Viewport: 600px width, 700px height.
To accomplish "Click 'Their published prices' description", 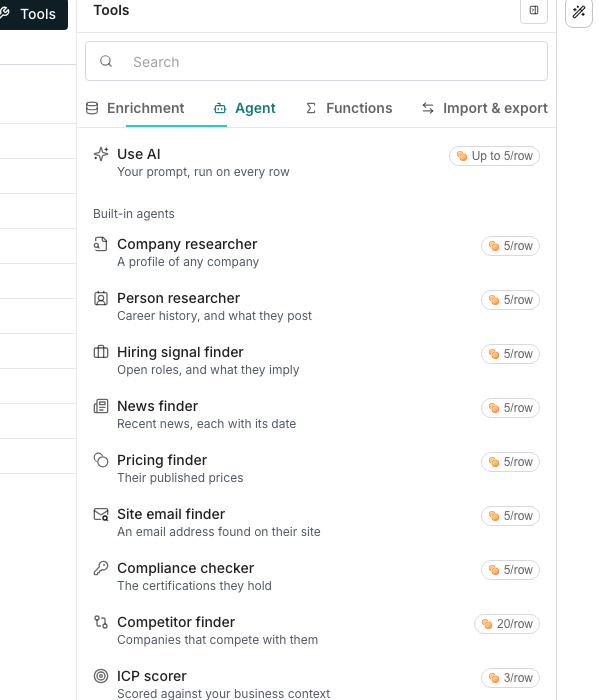I will (180, 478).
